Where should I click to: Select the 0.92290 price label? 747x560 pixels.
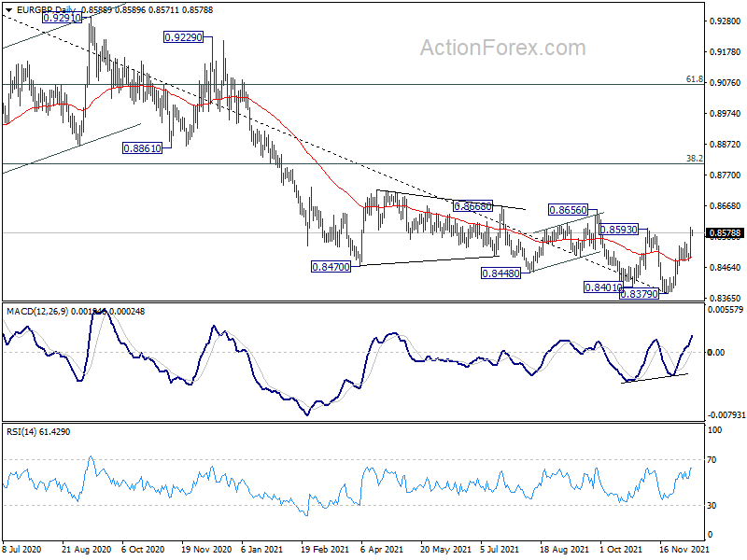(183, 36)
